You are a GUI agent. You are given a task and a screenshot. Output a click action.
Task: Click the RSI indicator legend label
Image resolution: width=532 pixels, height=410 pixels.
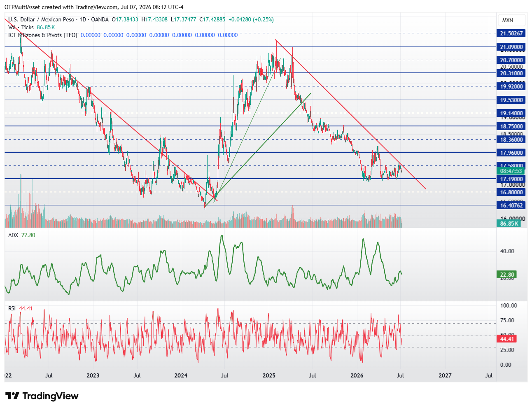pyautogui.click(x=12, y=308)
